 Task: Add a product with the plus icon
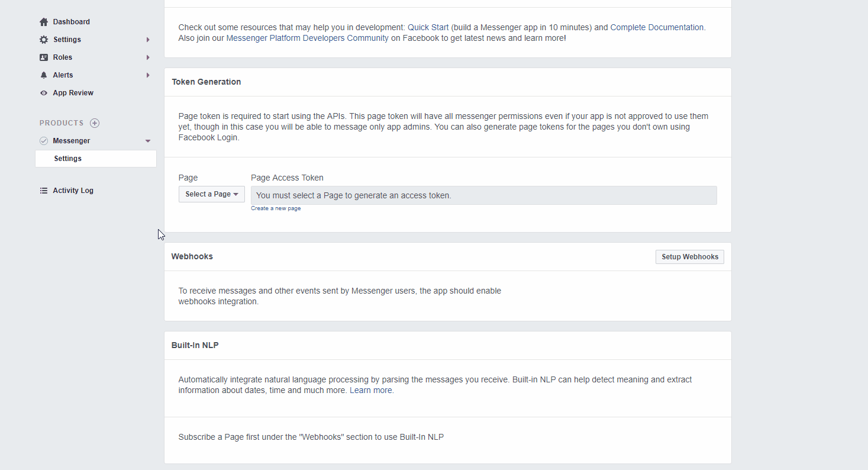95,123
